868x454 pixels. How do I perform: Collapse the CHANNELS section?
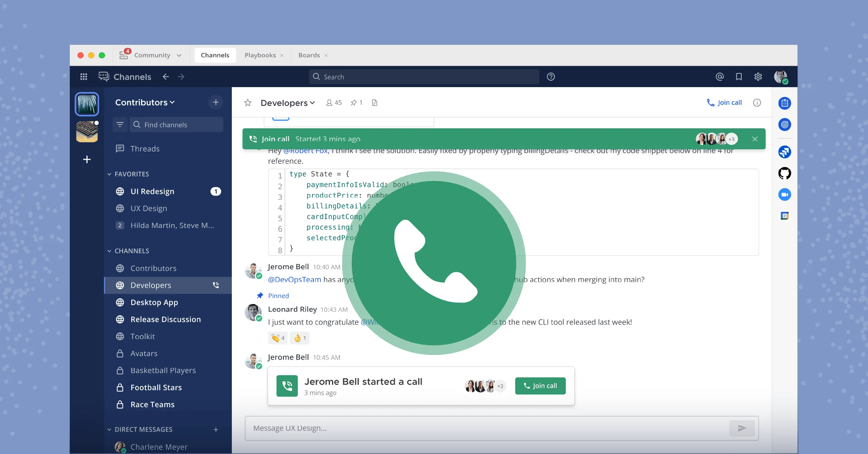click(128, 251)
